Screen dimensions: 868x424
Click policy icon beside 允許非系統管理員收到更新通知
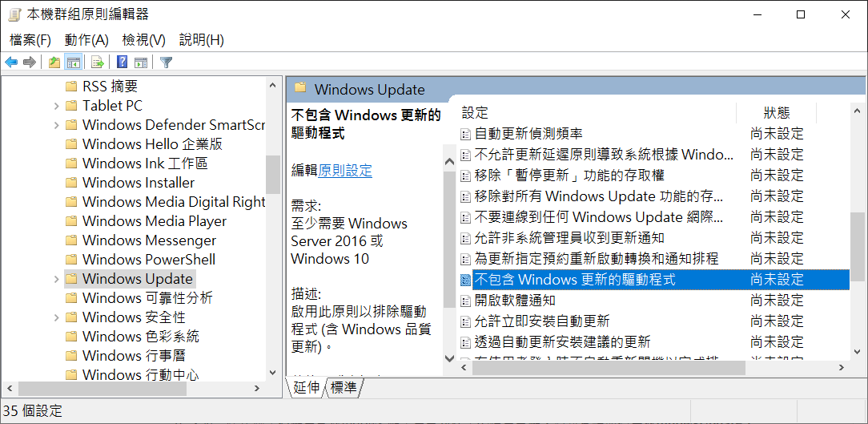[466, 238]
